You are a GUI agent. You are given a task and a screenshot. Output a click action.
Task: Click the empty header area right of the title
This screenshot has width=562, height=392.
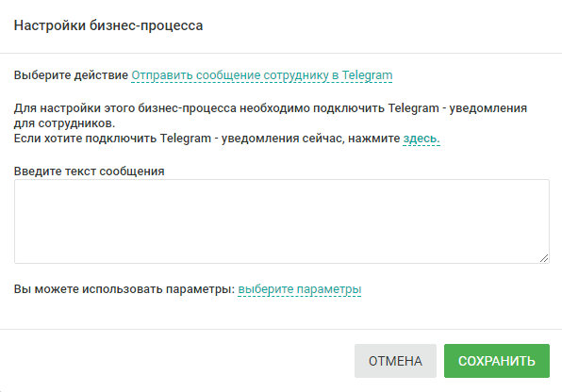tap(380, 25)
